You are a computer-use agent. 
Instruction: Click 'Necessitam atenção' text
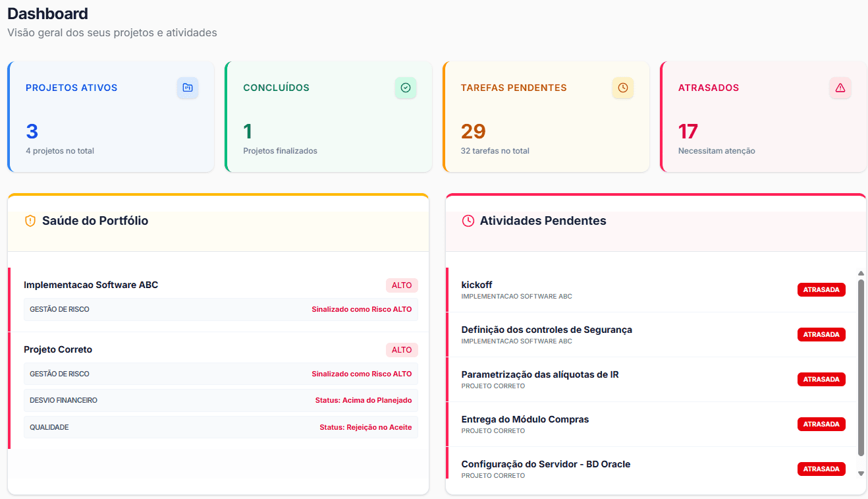(x=717, y=151)
